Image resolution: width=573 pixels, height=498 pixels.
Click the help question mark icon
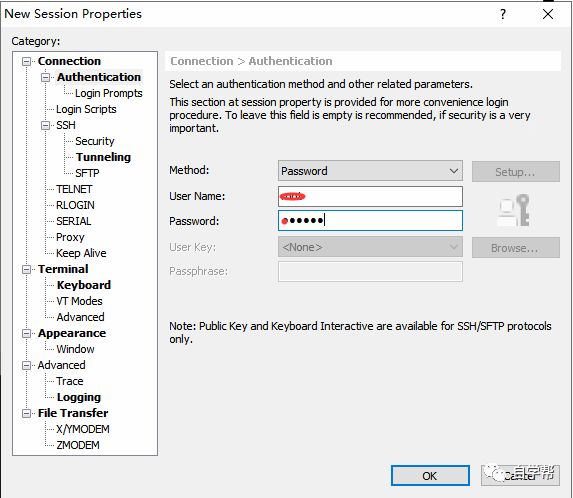(x=503, y=14)
